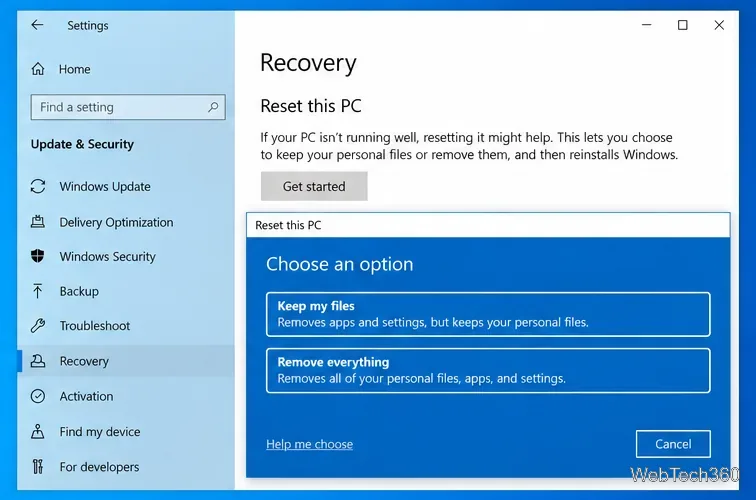Click the back arrow in Settings

37,25
